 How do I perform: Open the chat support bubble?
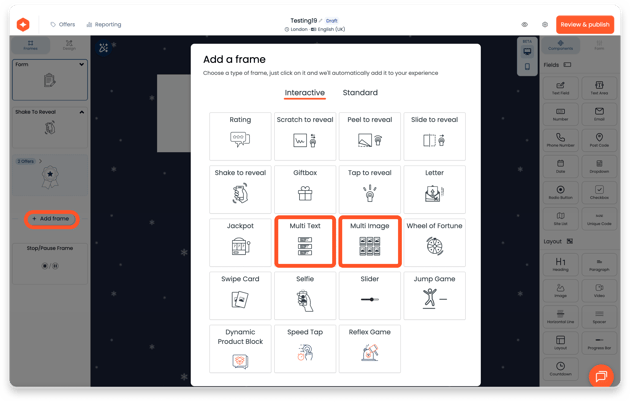point(601,375)
